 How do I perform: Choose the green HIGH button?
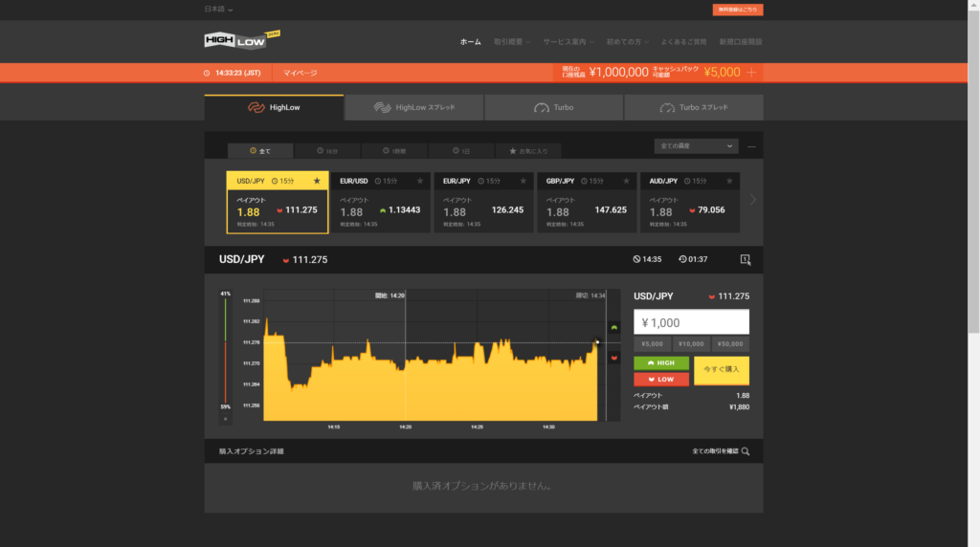tap(661, 362)
